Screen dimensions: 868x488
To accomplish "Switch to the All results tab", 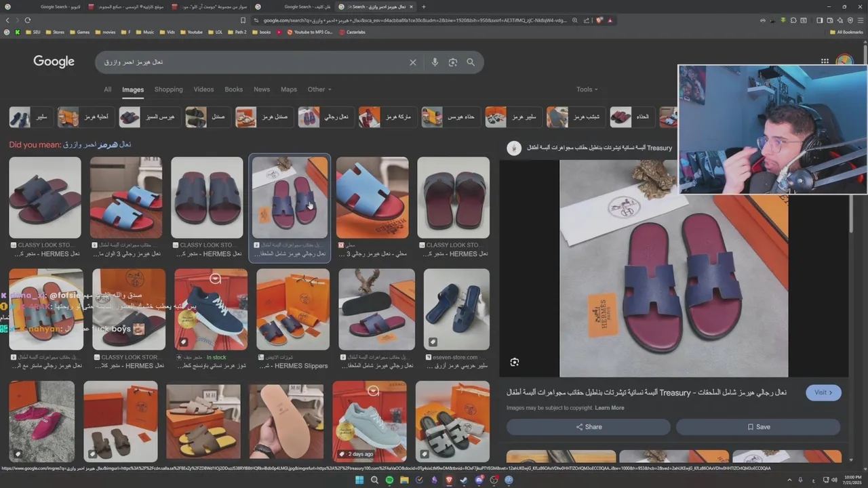I will pyautogui.click(x=107, y=89).
